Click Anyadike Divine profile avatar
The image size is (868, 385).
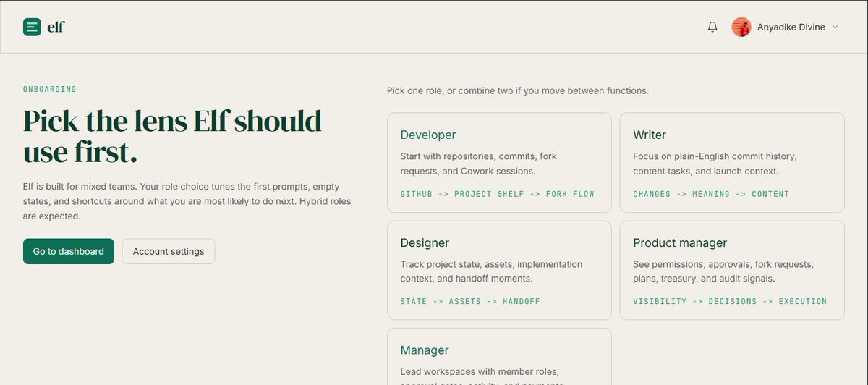coord(741,27)
